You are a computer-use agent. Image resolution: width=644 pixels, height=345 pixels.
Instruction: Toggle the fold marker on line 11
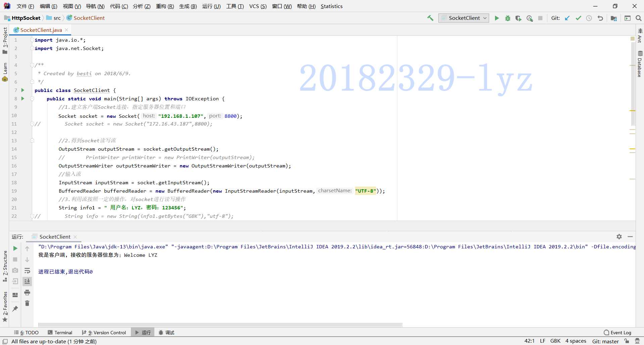[32, 124]
